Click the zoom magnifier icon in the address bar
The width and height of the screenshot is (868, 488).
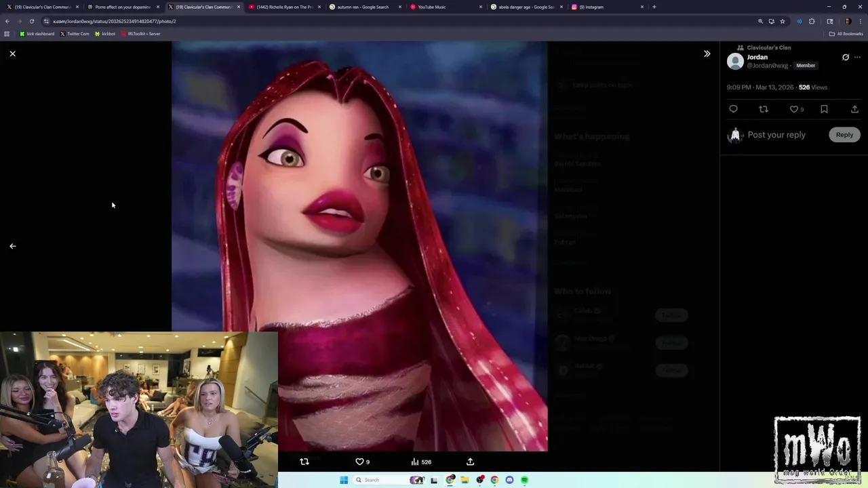pyautogui.click(x=760, y=21)
